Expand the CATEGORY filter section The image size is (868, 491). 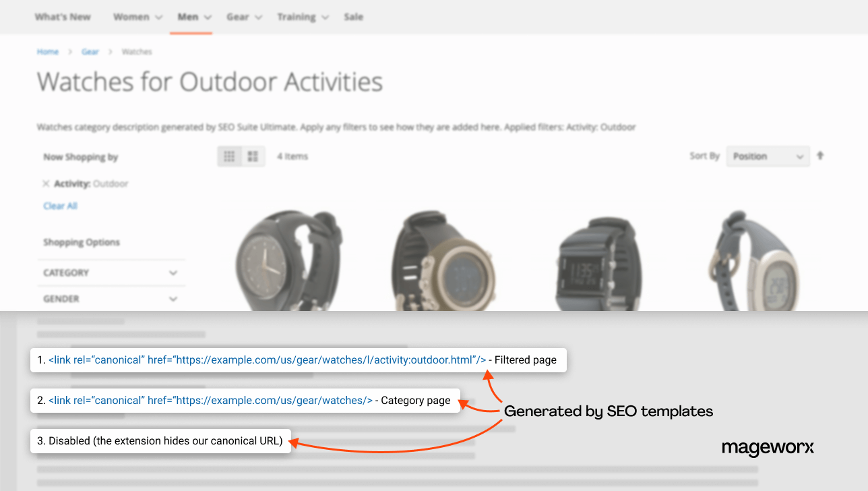tap(111, 272)
